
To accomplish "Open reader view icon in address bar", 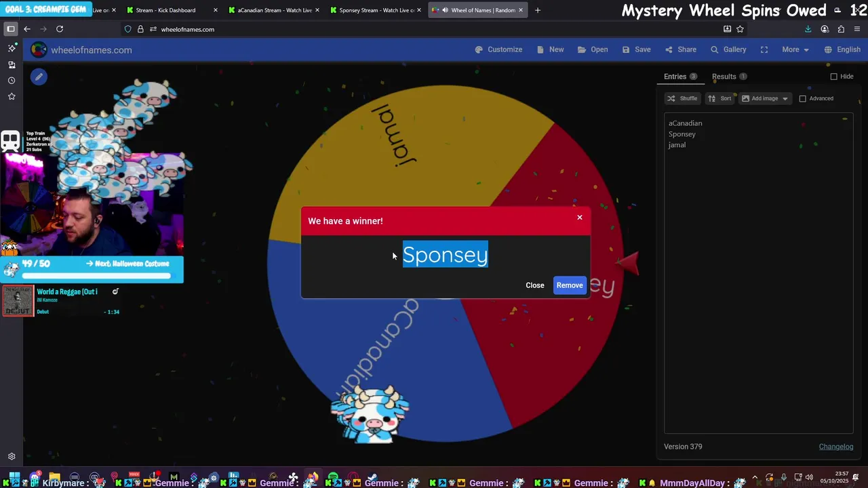I will tap(727, 29).
